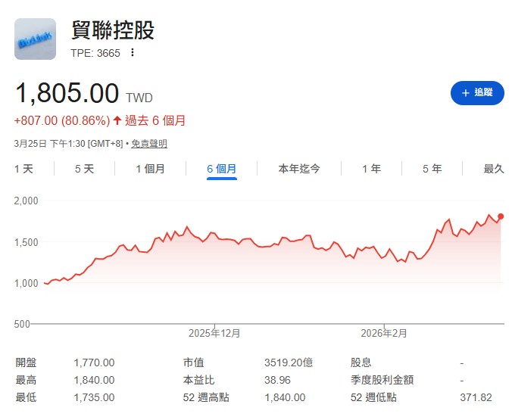Image resolution: width=512 pixels, height=420 pixels.
Task: Click the timestamp 3月25日 下午1:30
Action: (x=50, y=144)
